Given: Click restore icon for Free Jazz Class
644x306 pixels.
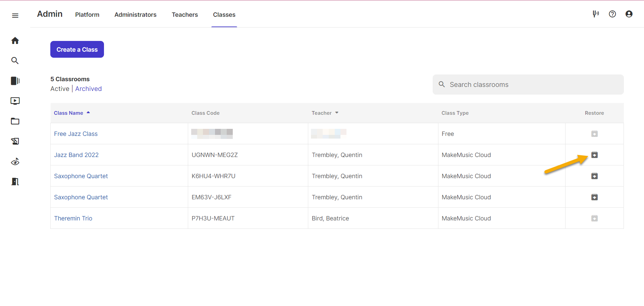Looking at the screenshot, I should tap(594, 134).
